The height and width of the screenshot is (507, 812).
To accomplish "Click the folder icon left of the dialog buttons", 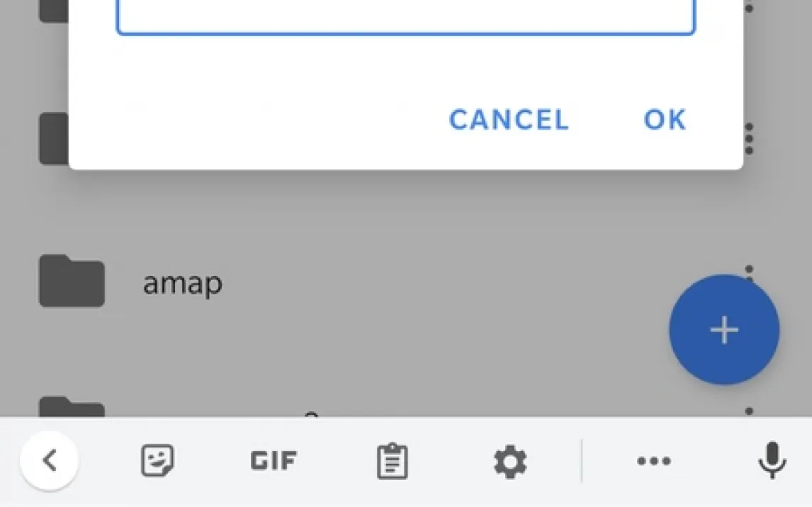I will 53,139.
